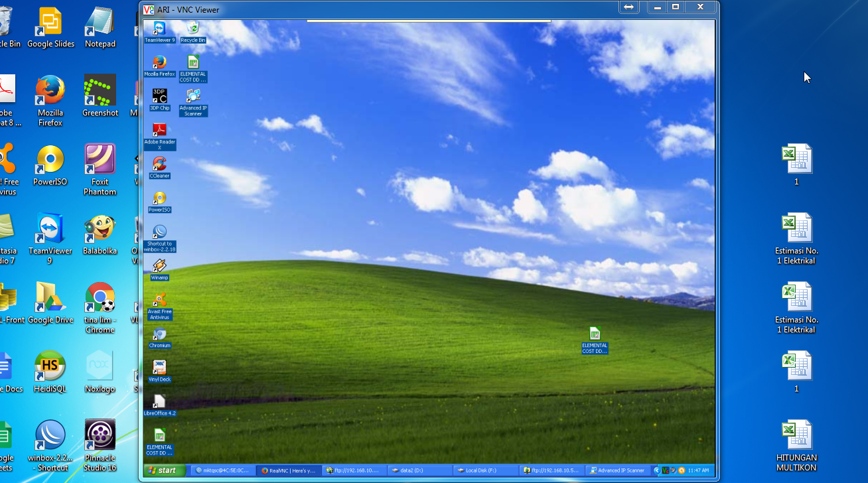Expand hidden icons in the remote XP system tray
This screenshot has width=868, height=483.
(657, 470)
